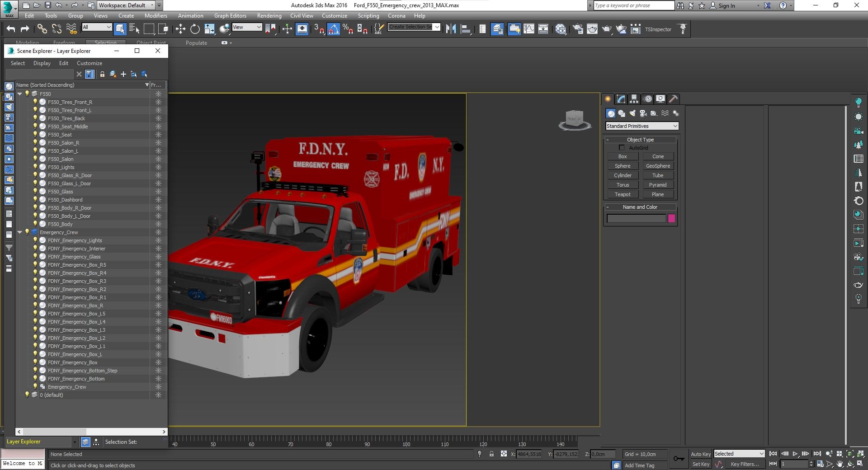Click the object name input field
Screen dimensions: 868x470
pos(636,219)
